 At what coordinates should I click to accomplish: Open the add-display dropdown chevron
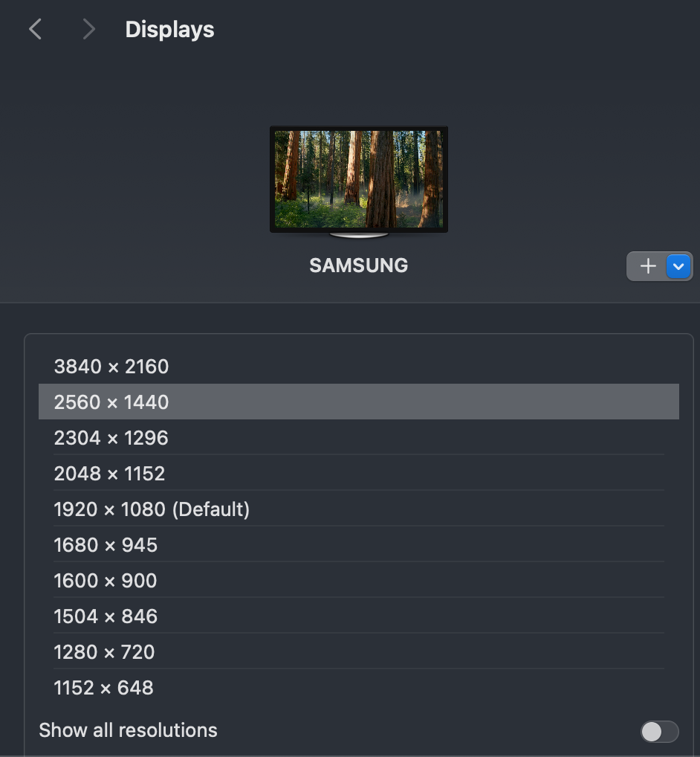(x=678, y=265)
